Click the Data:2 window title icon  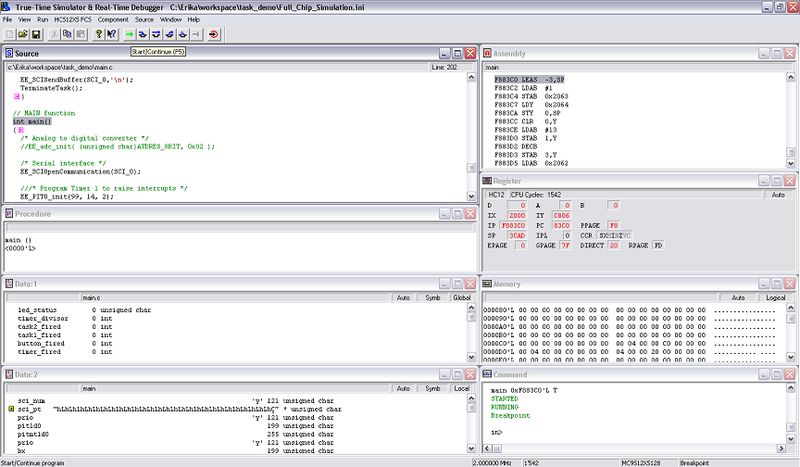point(9,374)
